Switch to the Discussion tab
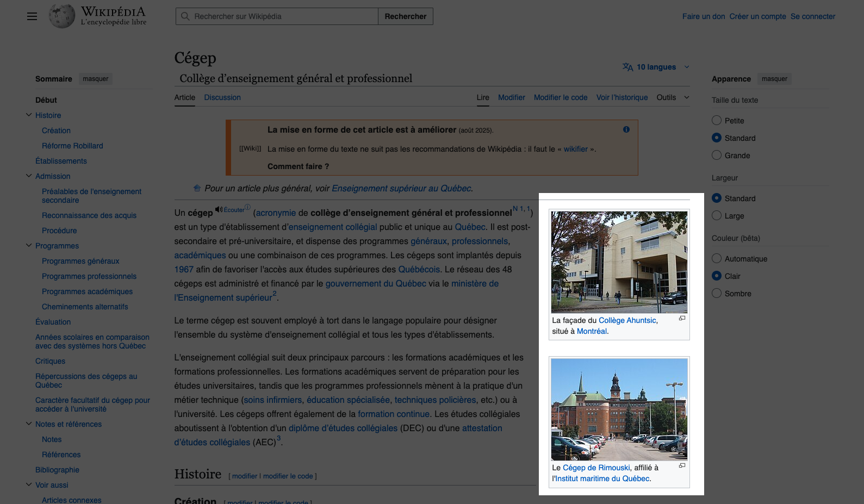 click(x=222, y=97)
